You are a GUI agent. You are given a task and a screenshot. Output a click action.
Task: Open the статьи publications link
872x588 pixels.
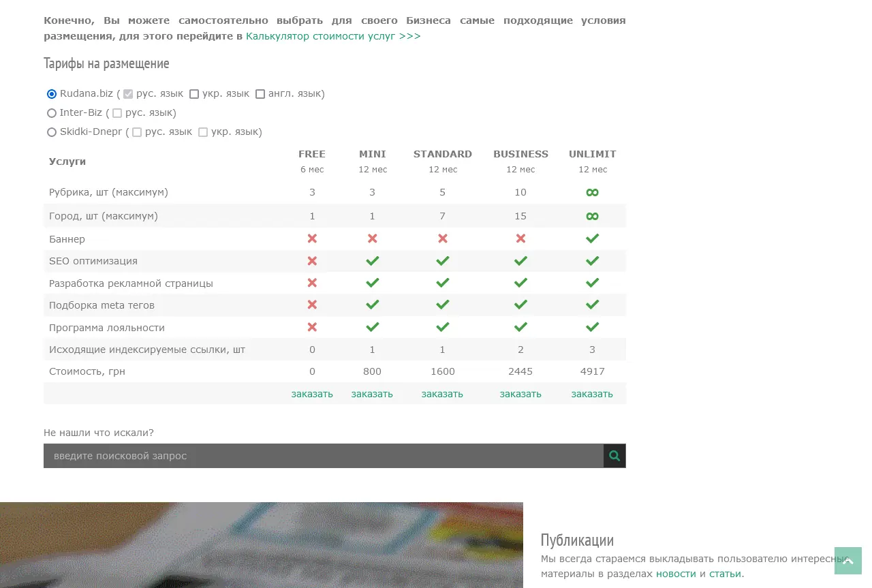coord(725,574)
